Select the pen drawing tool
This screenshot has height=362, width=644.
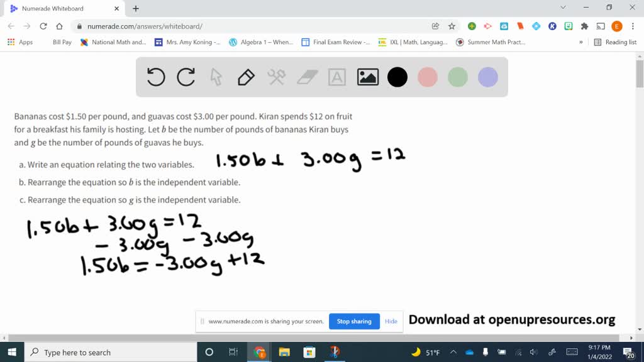click(x=246, y=77)
